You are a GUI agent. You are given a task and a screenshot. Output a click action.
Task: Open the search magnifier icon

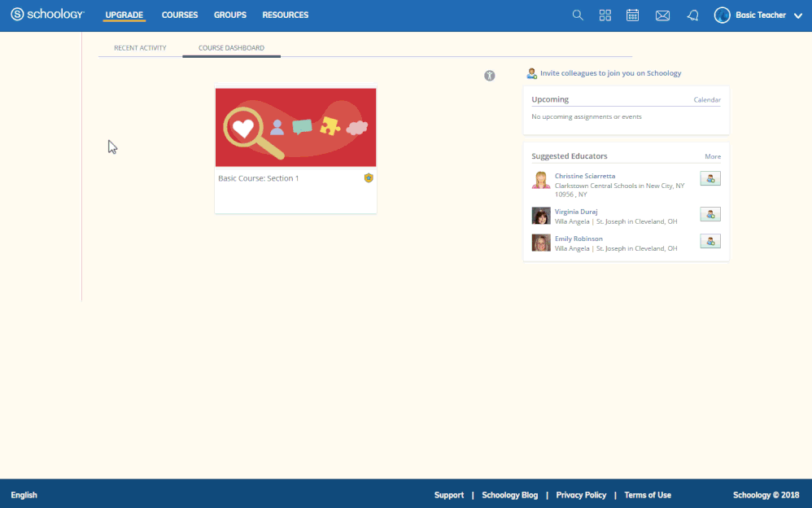578,15
